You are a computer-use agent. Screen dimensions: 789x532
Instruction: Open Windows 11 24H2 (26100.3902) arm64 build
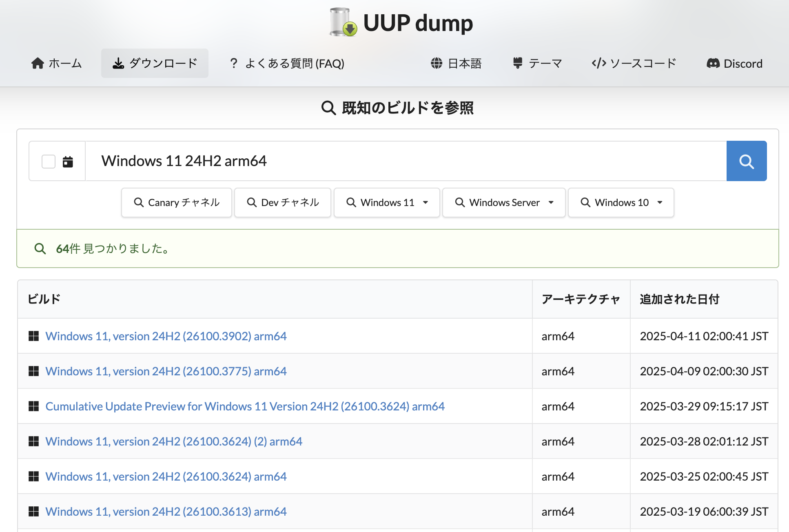[166, 336]
